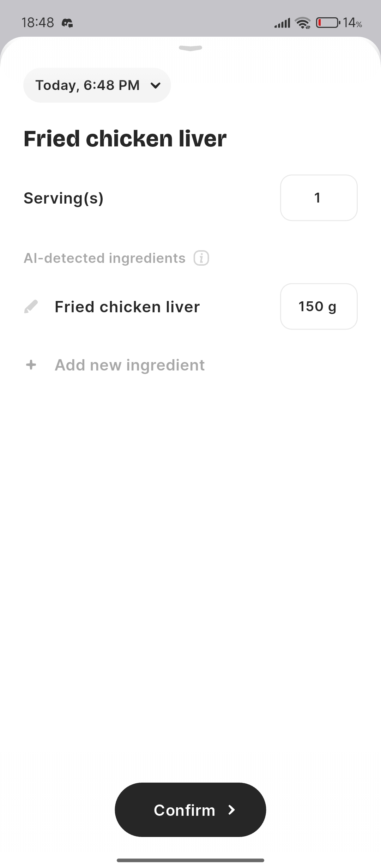Select the "Fried chicken liver" ingredient name
The image size is (381, 868).
point(127,307)
